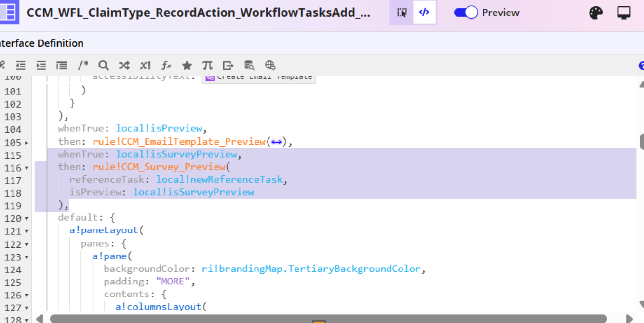Image resolution: width=644 pixels, height=323 pixels.
Task: Click the database search toolbar icon
Action: 249,65
